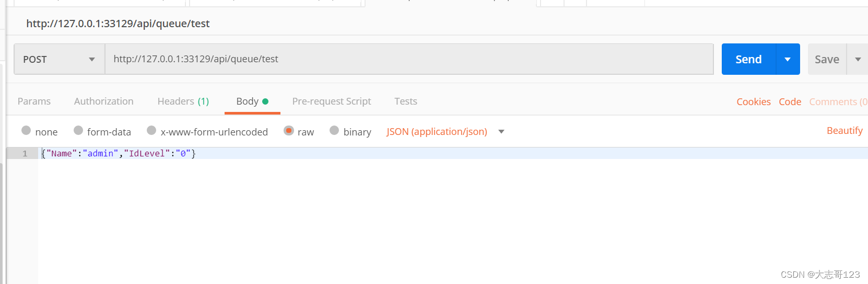Select the Body tab
Image resolution: width=868 pixels, height=284 pixels.
[252, 101]
